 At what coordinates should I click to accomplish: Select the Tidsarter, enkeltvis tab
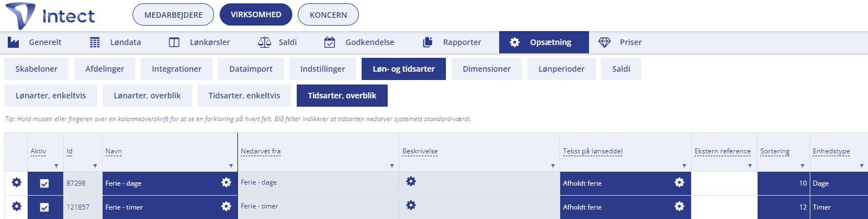244,96
